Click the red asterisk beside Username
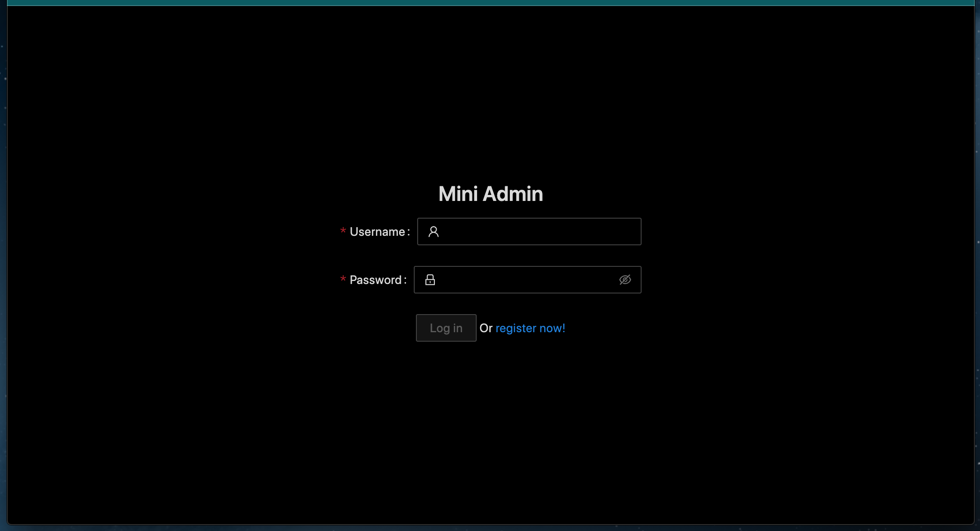This screenshot has width=980, height=531. tap(343, 231)
